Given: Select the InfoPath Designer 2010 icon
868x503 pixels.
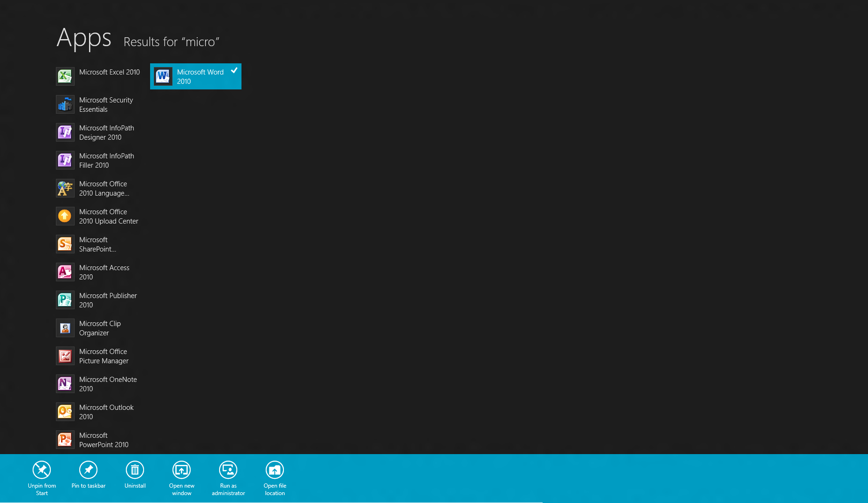Looking at the screenshot, I should (65, 132).
